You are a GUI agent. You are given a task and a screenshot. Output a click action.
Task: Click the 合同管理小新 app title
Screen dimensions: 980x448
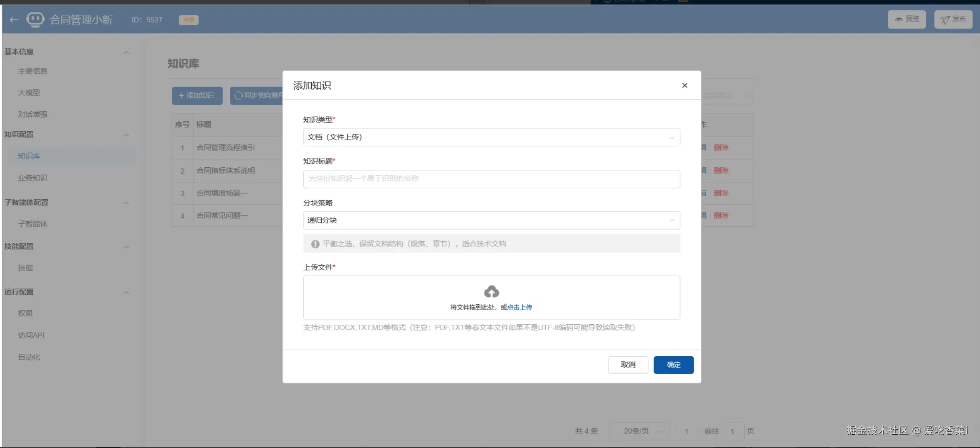coord(81,20)
